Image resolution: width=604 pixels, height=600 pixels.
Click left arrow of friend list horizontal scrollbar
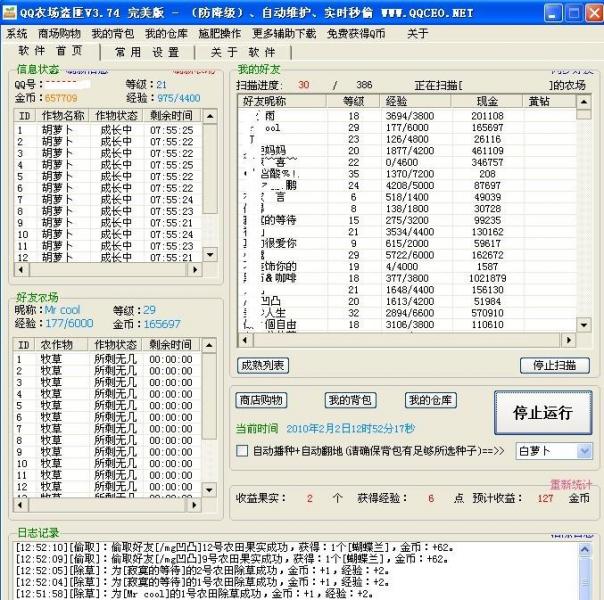click(245, 340)
